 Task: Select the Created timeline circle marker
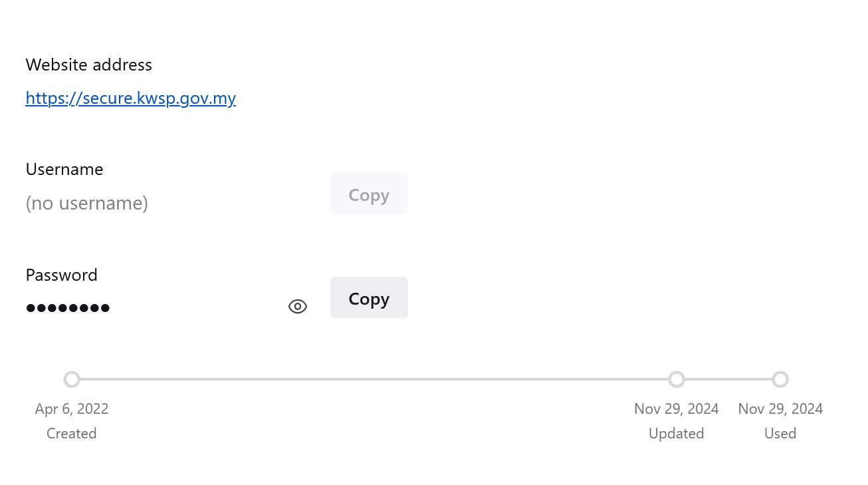(x=72, y=379)
